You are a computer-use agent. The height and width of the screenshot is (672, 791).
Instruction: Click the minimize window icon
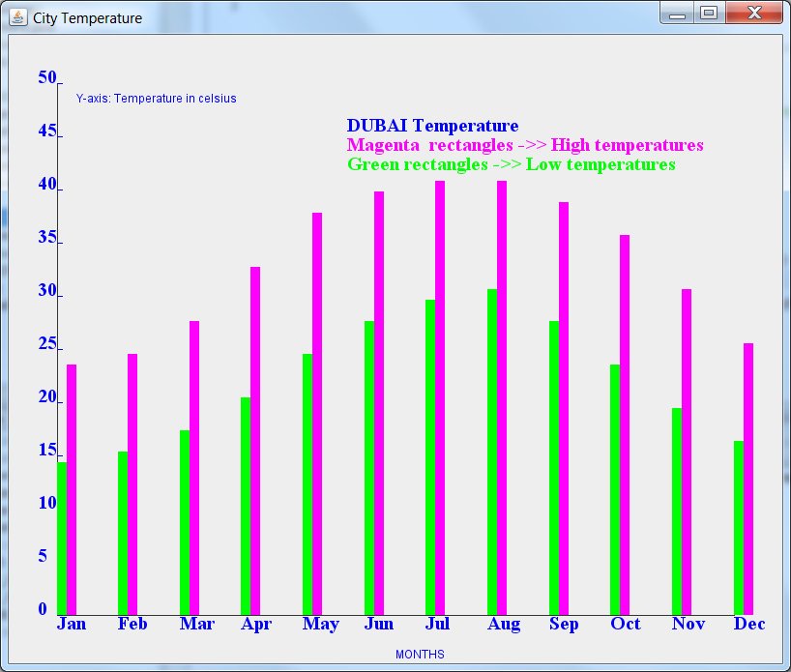[676, 14]
